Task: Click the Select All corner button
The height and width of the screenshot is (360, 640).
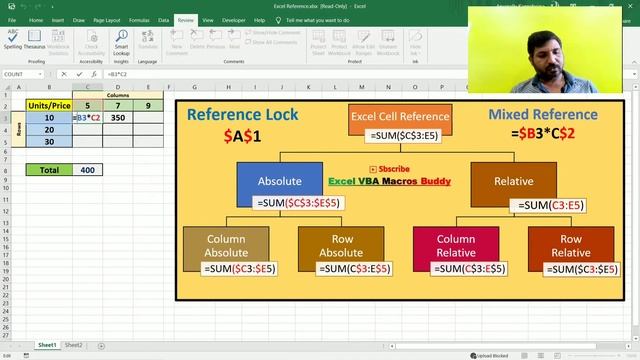Action: 7,87
